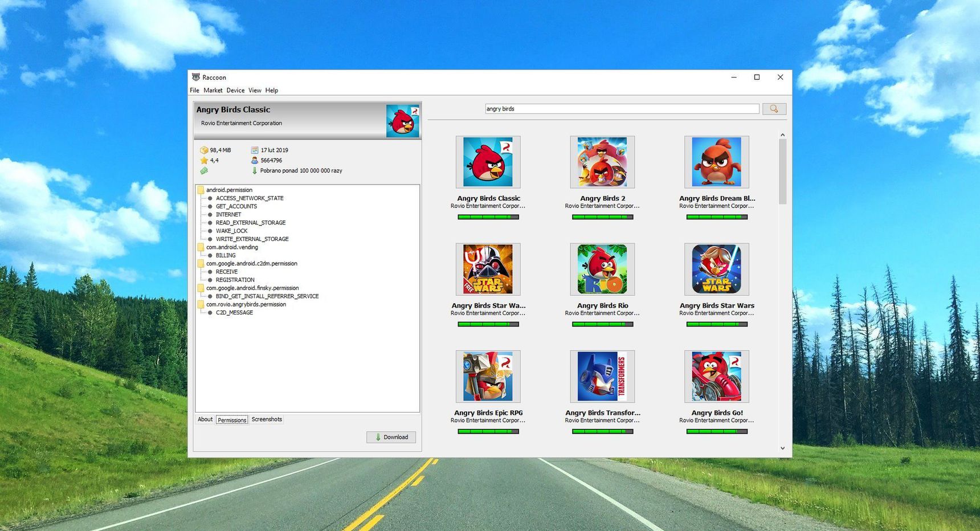Click the Pobrano ponad 100 000 000 razy text
Viewport: 980px width, 531px height.
[x=301, y=171]
